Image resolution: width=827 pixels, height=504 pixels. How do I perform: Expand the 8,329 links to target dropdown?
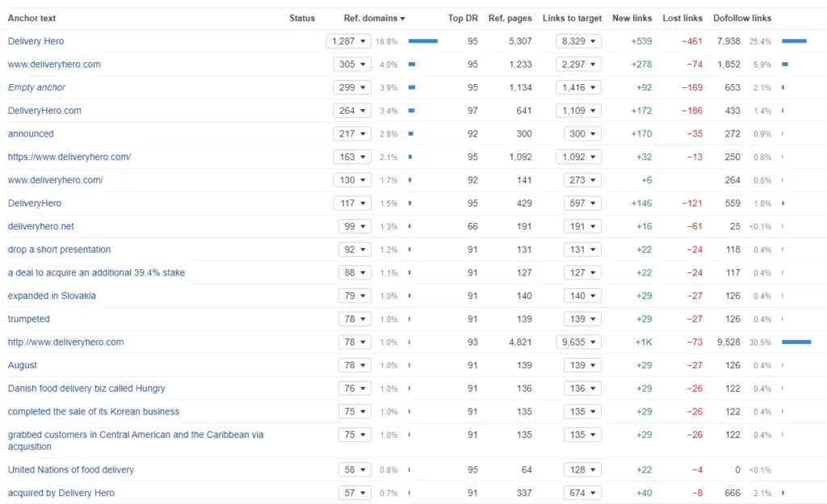(578, 41)
